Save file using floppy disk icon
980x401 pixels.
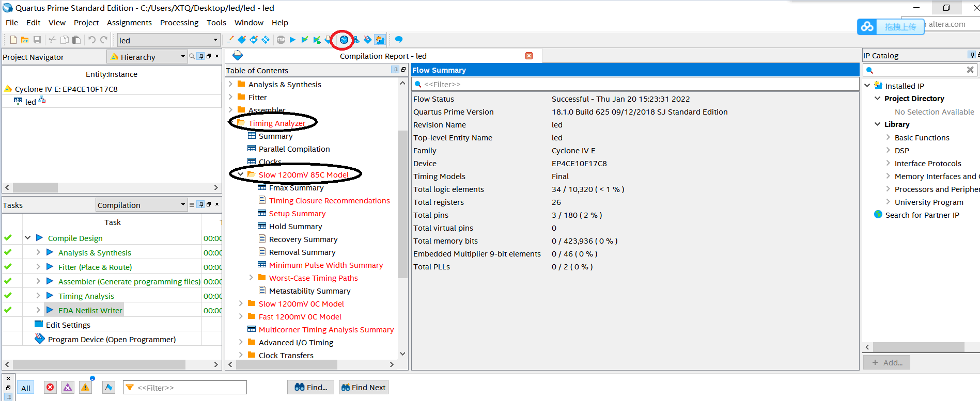click(37, 40)
